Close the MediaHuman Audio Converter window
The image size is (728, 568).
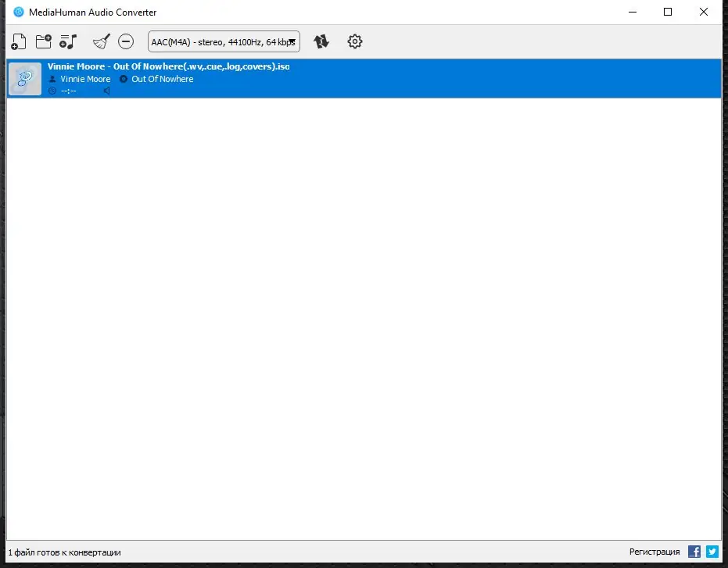704,12
